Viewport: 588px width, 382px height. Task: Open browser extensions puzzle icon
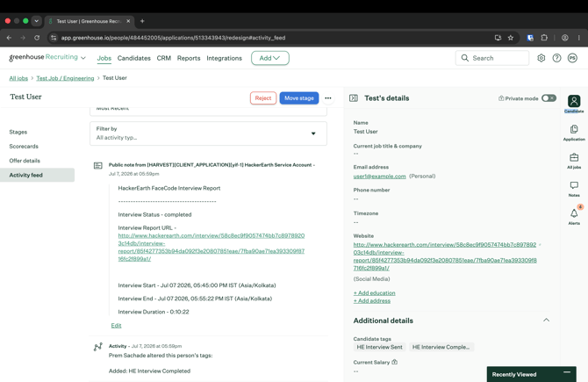(544, 38)
